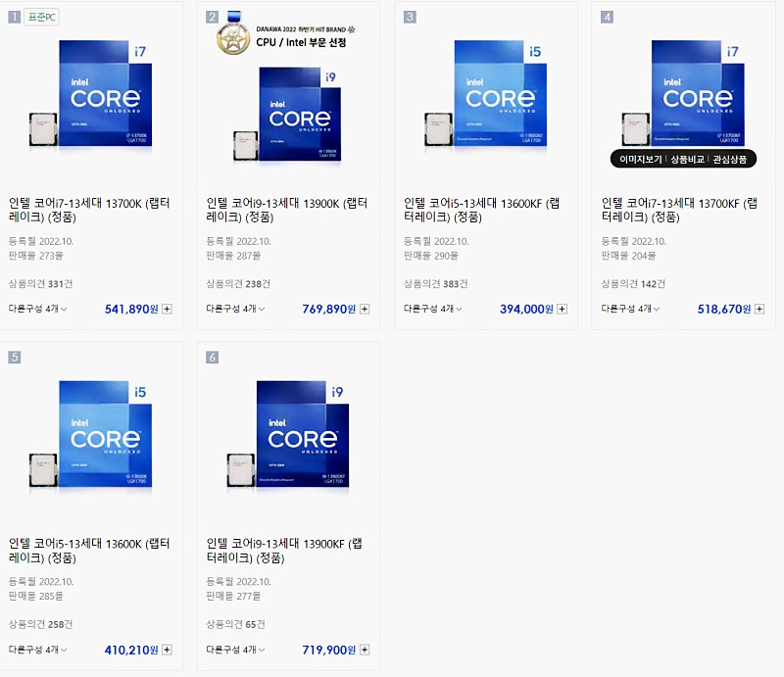The height and width of the screenshot is (677, 784).
Task: Toggle 관심상품 on the 13700KF image overlay
Action: pos(730,159)
